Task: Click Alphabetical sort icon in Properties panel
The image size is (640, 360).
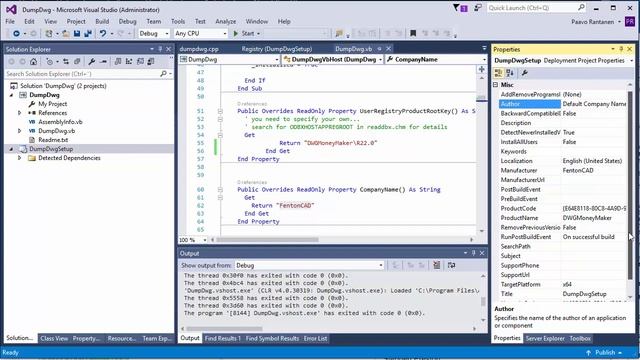Action: [510, 73]
